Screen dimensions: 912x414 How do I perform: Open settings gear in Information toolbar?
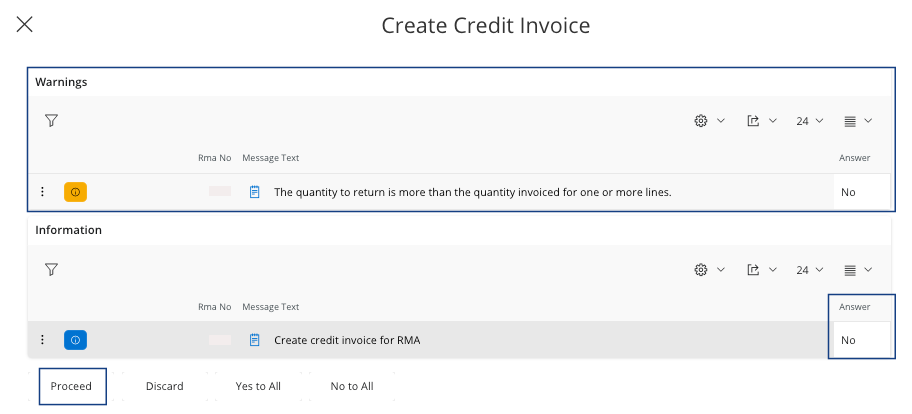tap(701, 269)
